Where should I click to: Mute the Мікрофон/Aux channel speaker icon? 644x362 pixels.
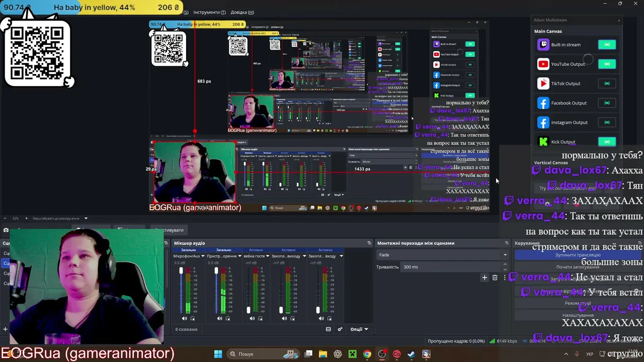tap(184, 318)
